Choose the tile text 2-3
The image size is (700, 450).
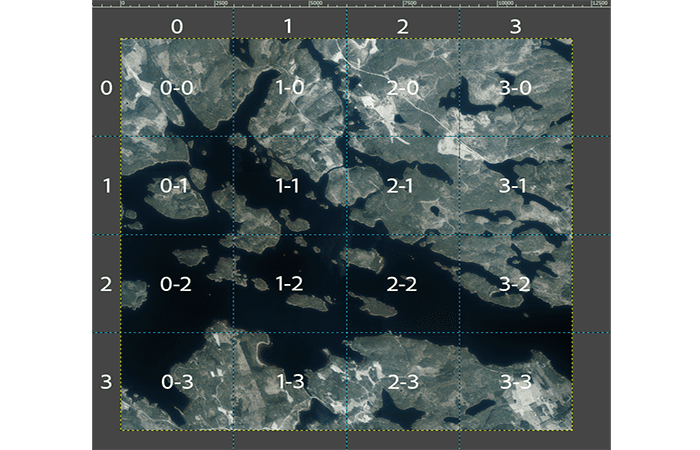pos(403,382)
